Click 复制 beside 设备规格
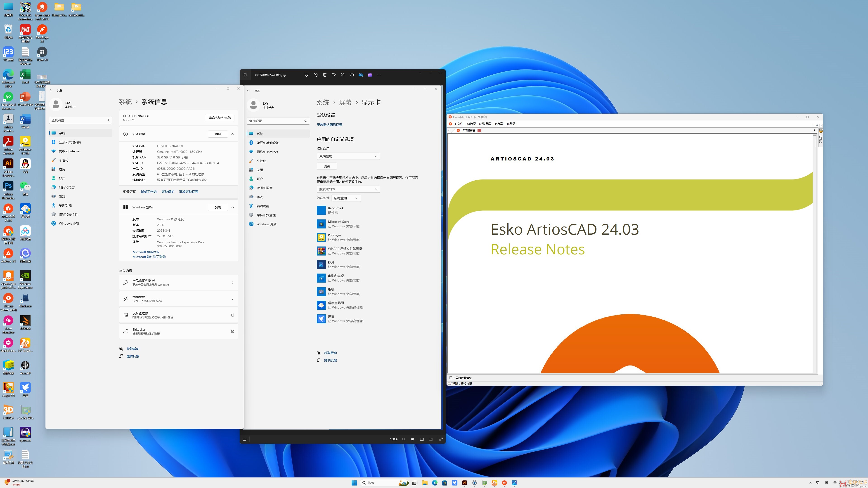Viewport: 868px width, 488px height. 218,134
